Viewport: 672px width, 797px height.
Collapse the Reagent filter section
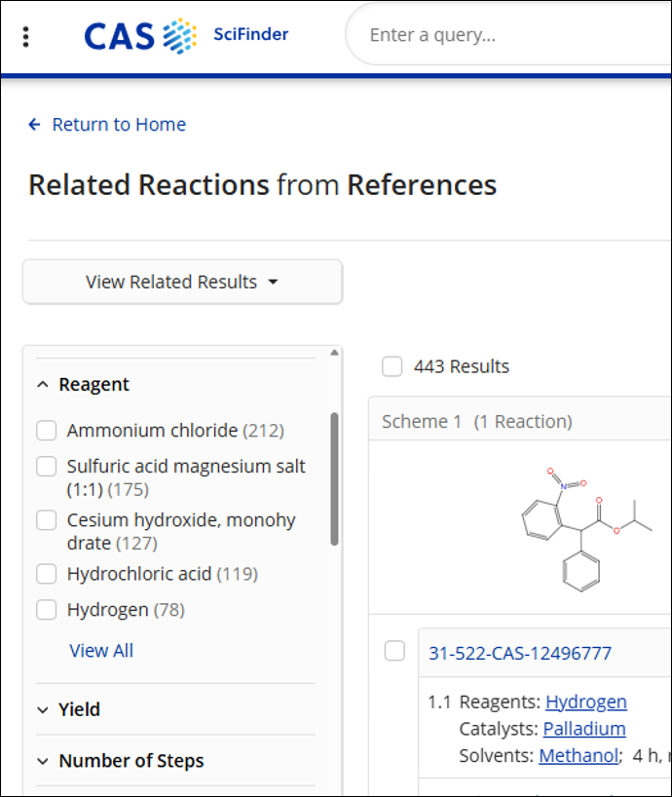[43, 385]
